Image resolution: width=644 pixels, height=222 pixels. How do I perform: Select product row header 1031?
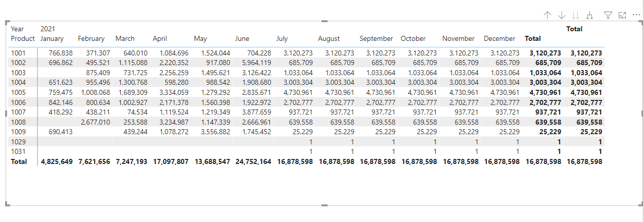(x=18, y=151)
